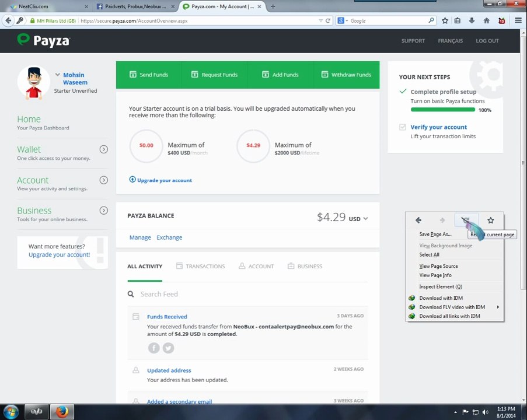The width and height of the screenshot is (527, 420).
Task: Click the user avatar picture
Action: [x=34, y=83]
